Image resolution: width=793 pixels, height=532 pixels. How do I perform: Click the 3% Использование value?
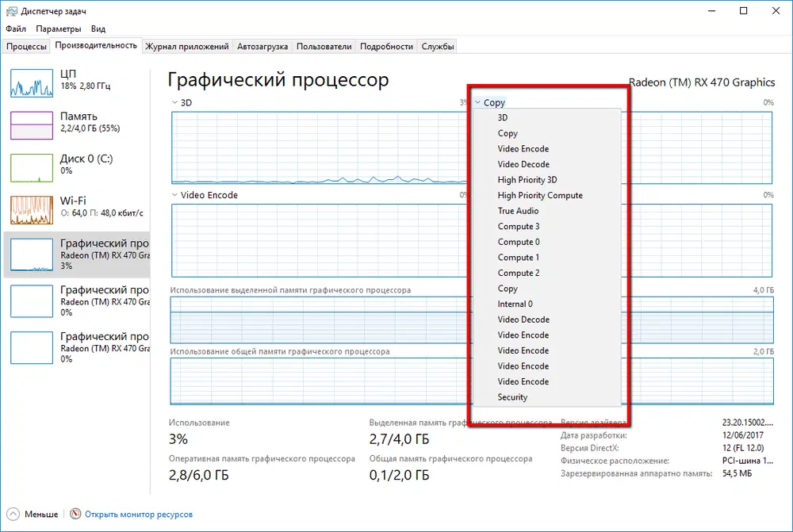point(178,439)
